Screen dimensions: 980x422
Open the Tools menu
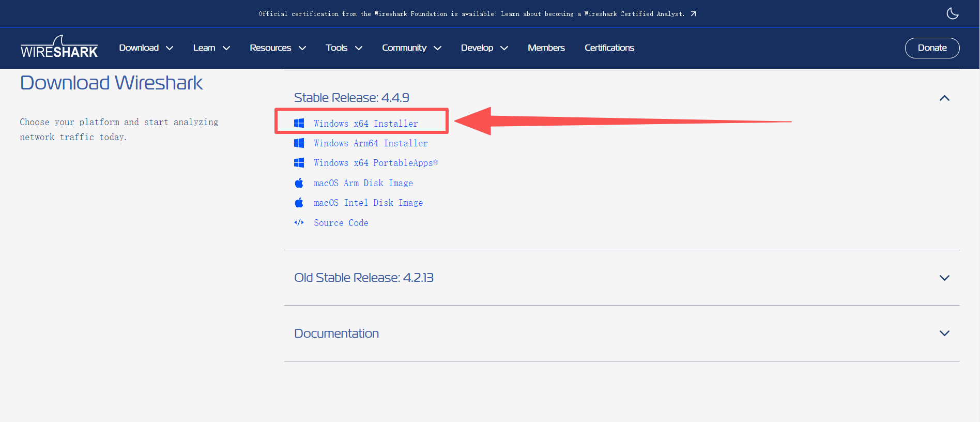point(344,48)
